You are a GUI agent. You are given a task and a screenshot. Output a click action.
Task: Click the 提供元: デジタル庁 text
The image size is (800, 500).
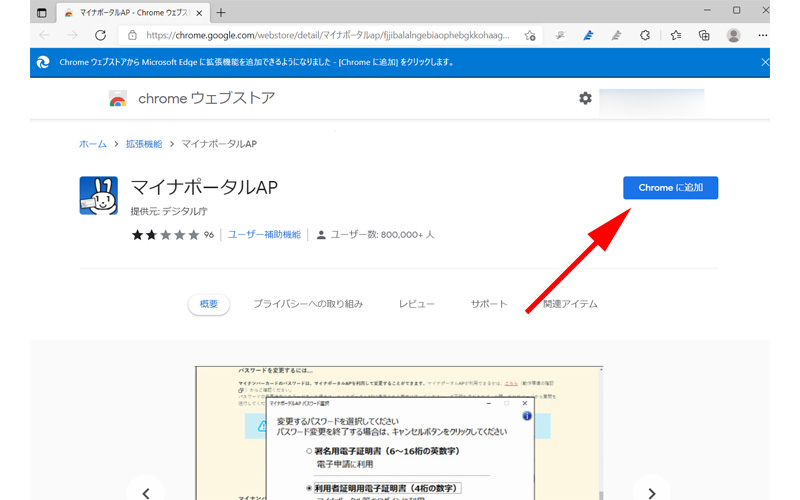(169, 211)
